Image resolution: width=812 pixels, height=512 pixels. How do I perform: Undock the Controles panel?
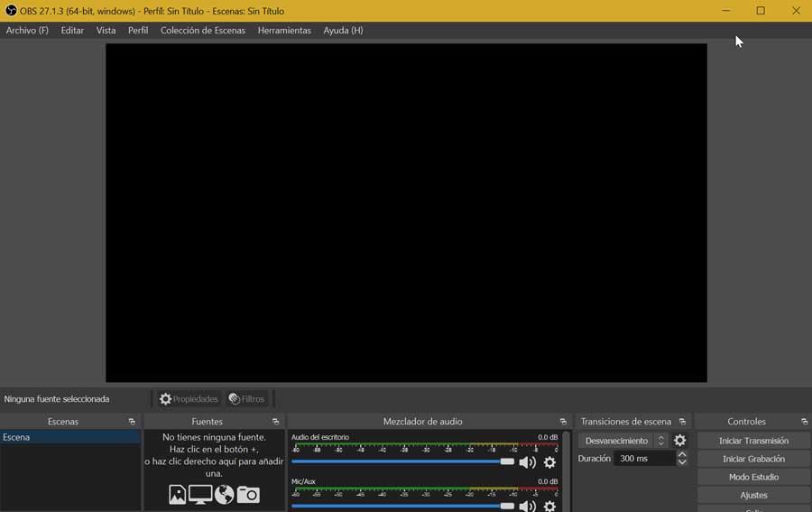point(804,422)
